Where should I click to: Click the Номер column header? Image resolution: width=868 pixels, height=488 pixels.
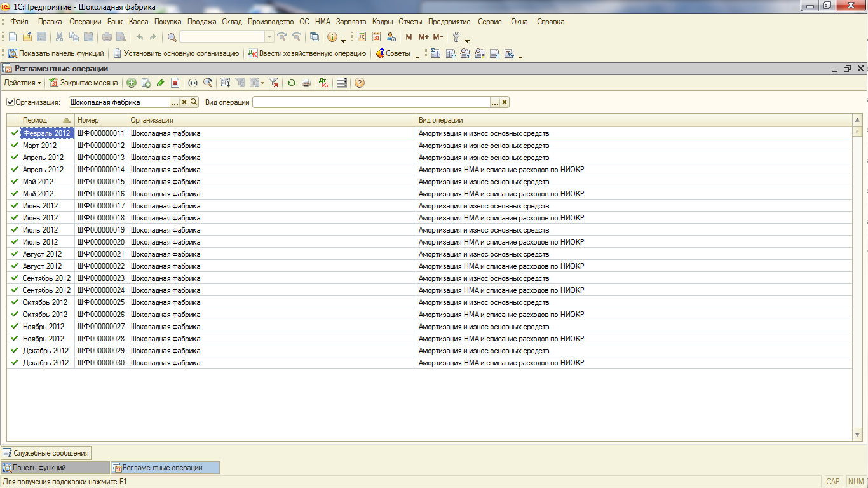tap(101, 120)
